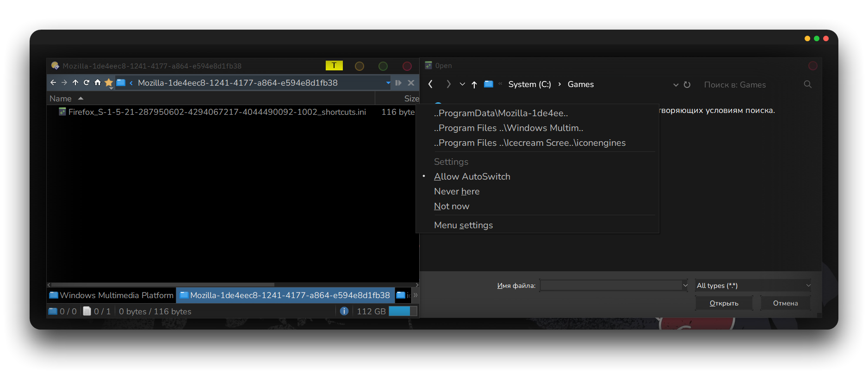Select the Firefox shortcuts.ini file
The height and width of the screenshot is (374, 868).
217,112
